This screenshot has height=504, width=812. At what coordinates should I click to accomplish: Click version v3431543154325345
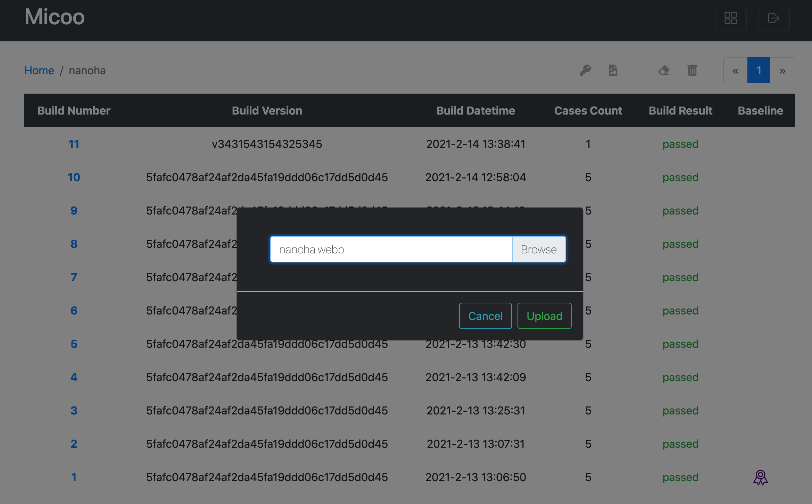point(267,144)
